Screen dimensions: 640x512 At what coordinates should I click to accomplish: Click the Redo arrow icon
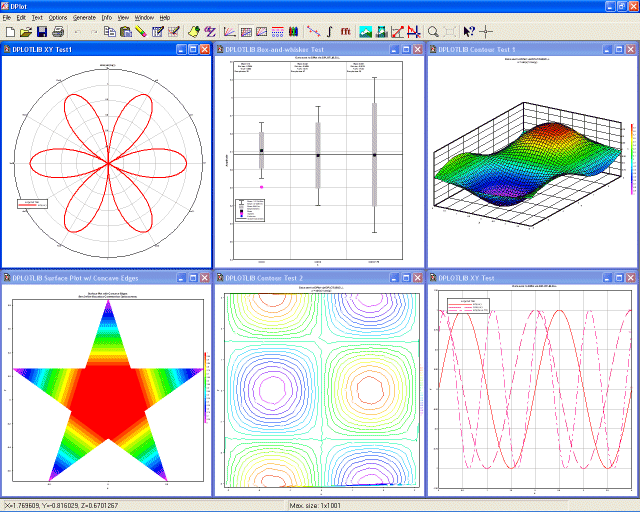tap(94, 32)
